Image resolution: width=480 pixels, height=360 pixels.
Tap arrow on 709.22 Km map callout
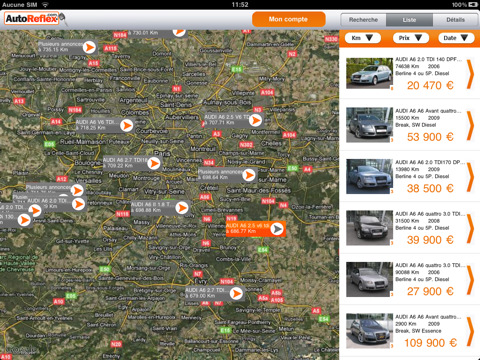(154, 163)
